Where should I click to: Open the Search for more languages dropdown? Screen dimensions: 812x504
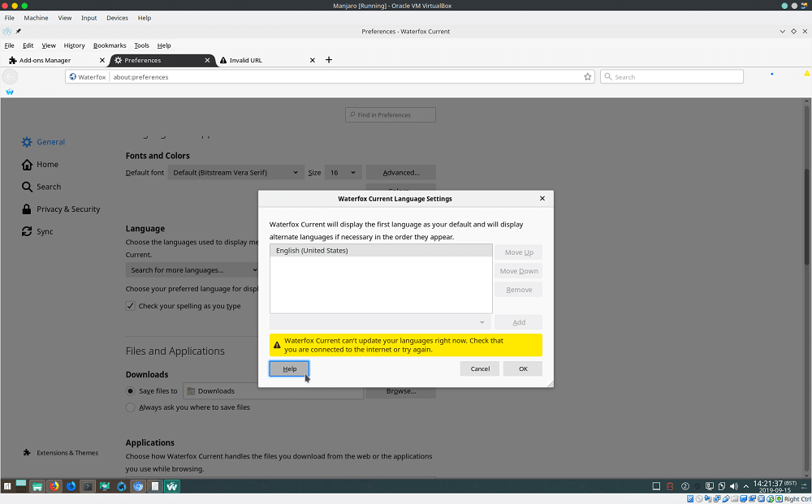[x=192, y=270]
